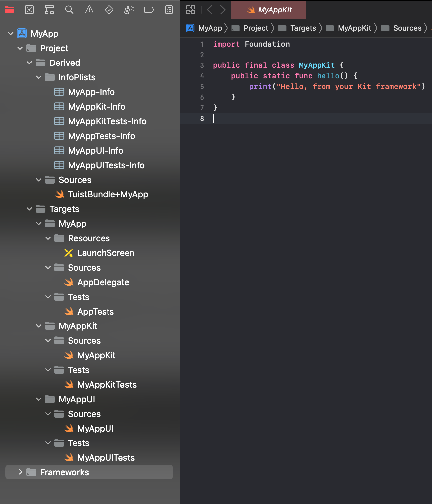The height and width of the screenshot is (504, 432).
Task: Open the Find navigator magnifier
Action: [x=69, y=10]
